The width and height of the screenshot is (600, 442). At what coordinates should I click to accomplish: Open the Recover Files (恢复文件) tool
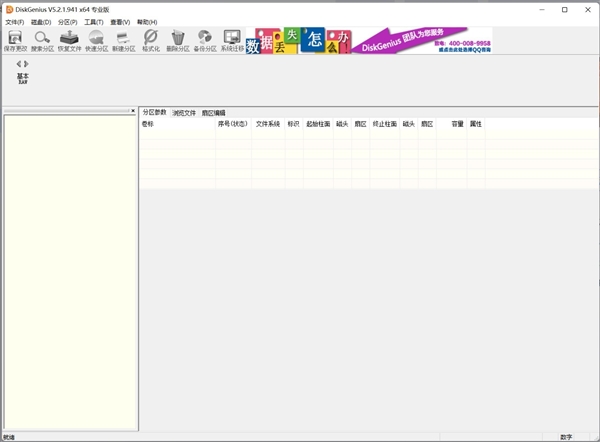pos(70,41)
